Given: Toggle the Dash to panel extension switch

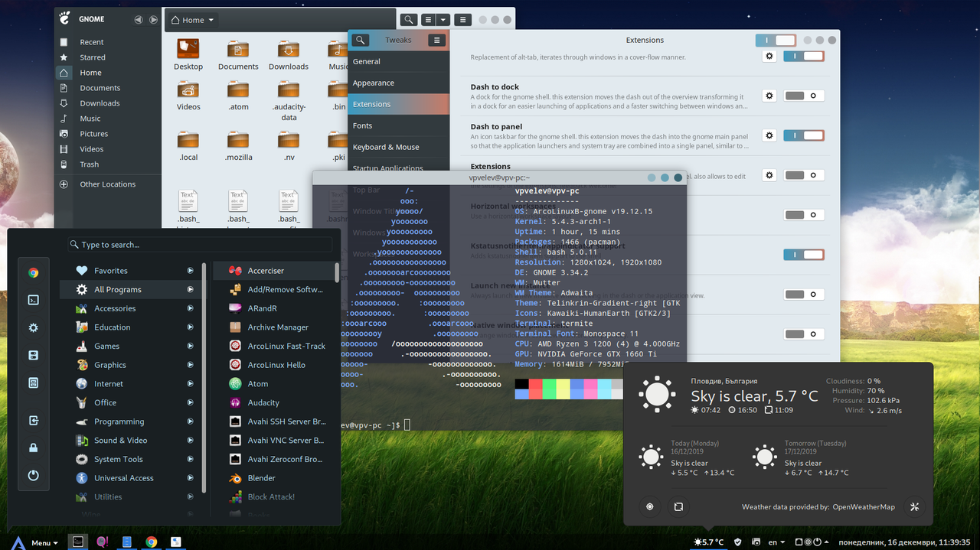Looking at the screenshot, I should click(x=804, y=135).
